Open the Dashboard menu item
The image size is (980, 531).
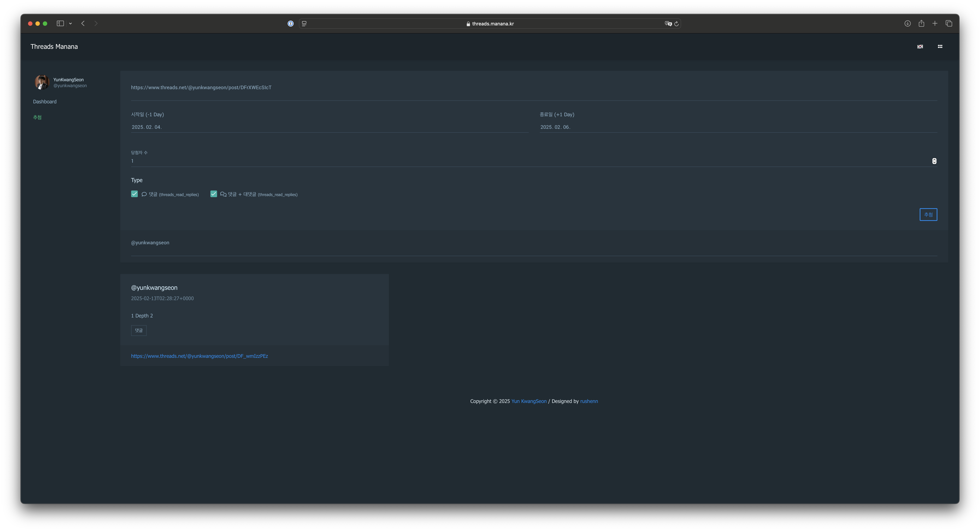pyautogui.click(x=44, y=102)
